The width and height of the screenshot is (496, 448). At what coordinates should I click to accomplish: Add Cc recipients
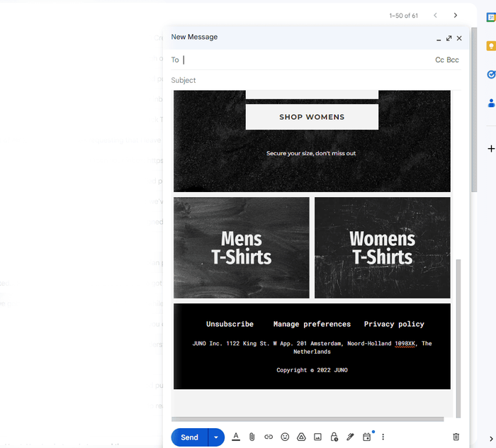point(440,60)
